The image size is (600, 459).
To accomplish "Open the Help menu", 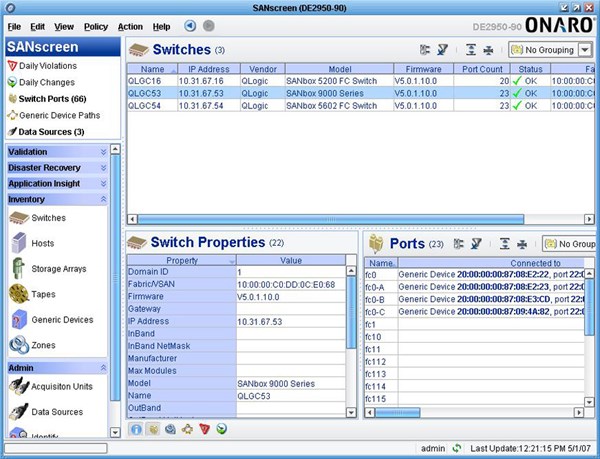I will 161,27.
